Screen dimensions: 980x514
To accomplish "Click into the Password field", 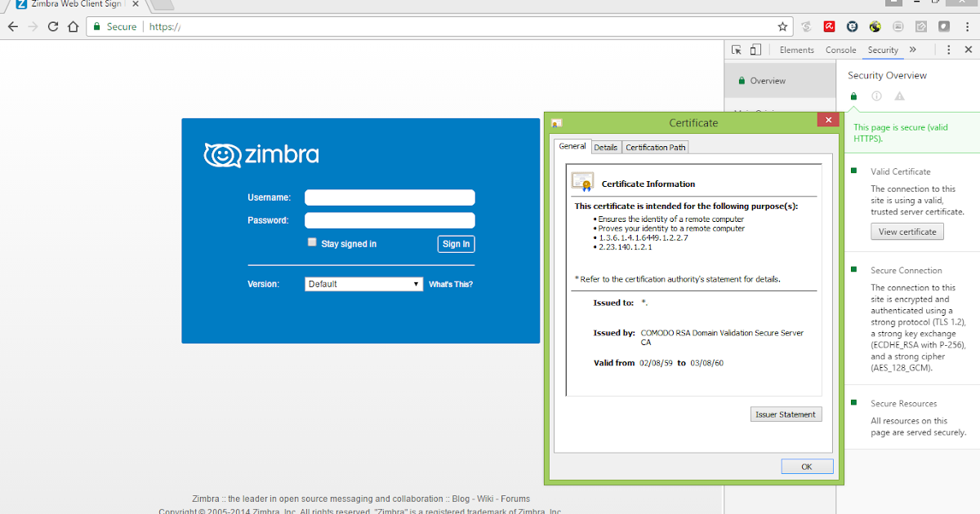I will pyautogui.click(x=390, y=220).
